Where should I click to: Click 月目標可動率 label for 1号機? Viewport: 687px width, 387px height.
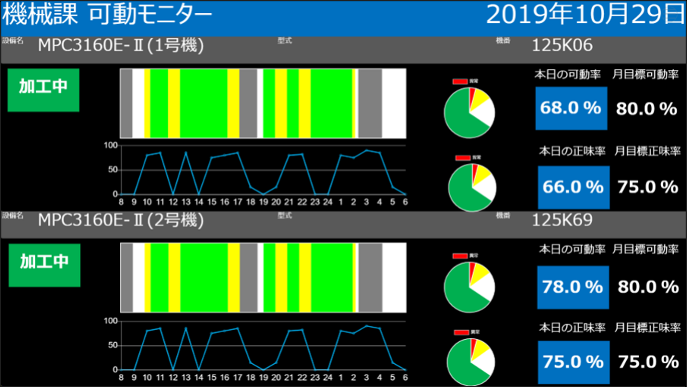click(645, 75)
